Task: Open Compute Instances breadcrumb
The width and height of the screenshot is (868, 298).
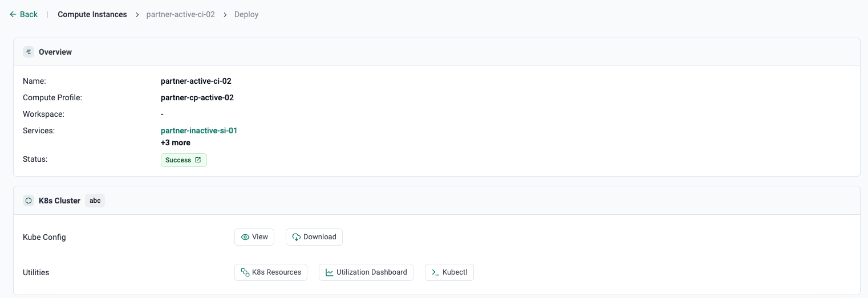Action: click(x=92, y=14)
